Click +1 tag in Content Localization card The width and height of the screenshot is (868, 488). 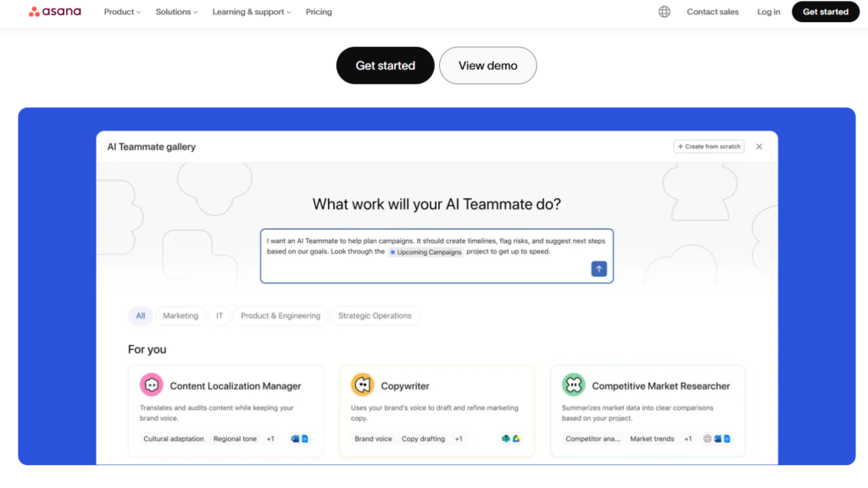[270, 439]
